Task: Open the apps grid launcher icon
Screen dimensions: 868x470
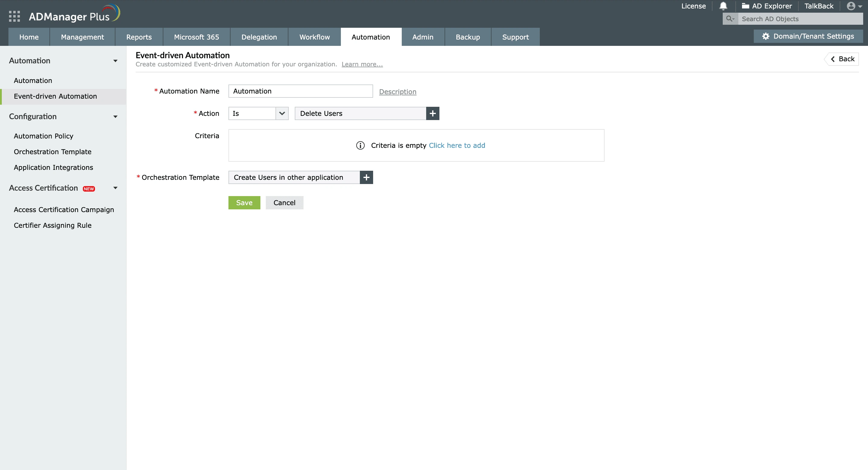Action: pyautogui.click(x=14, y=16)
